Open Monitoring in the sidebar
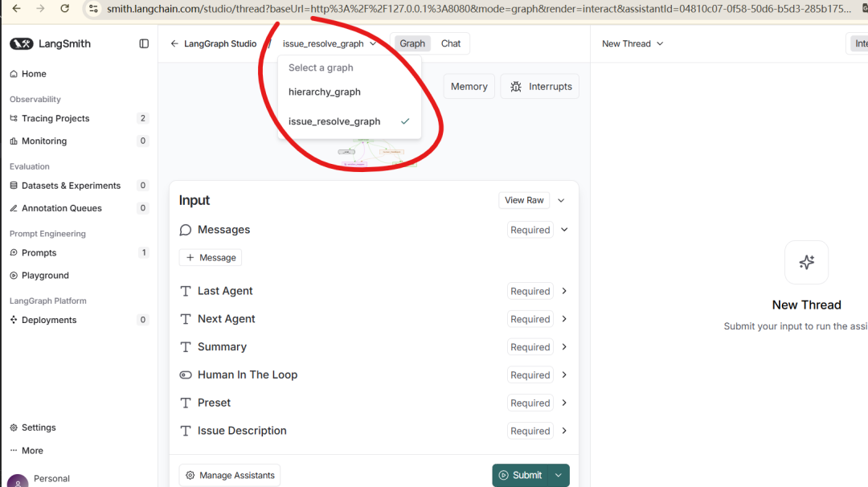The image size is (868, 487). (79, 141)
